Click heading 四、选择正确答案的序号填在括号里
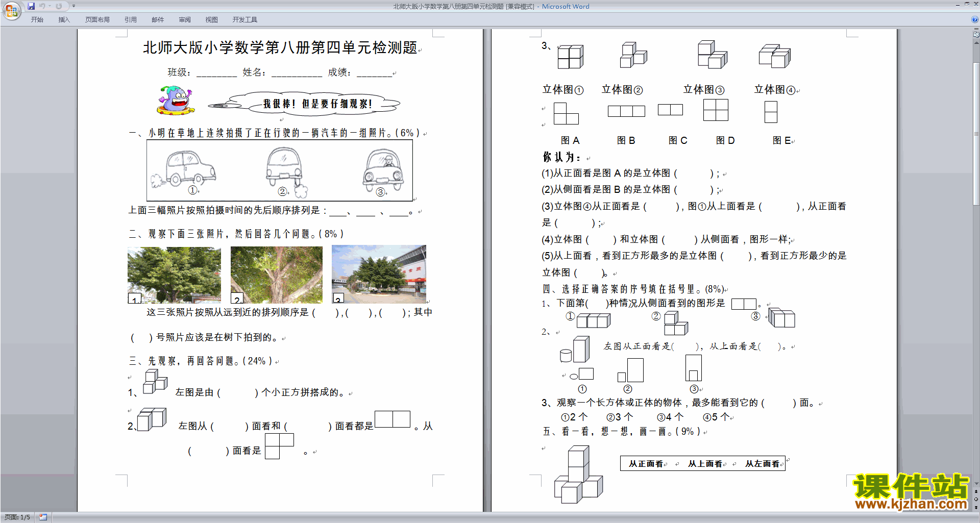980x523 pixels. (x=633, y=289)
